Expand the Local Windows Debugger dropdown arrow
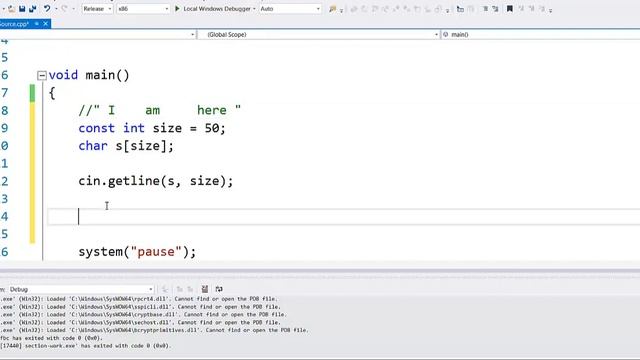This screenshot has width=640, height=360. coord(254,9)
